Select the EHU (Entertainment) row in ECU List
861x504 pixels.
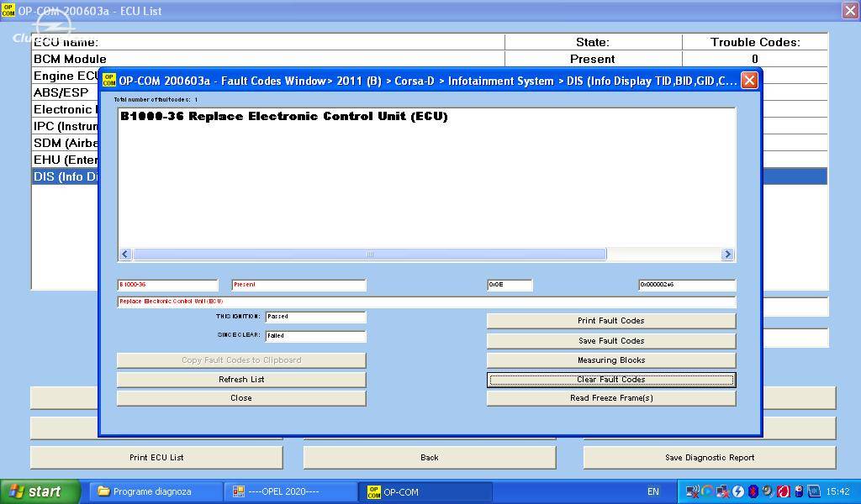(65, 160)
